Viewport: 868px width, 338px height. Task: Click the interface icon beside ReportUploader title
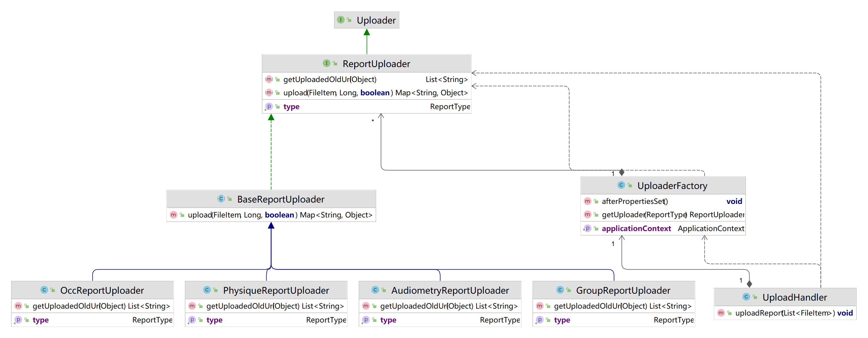326,63
